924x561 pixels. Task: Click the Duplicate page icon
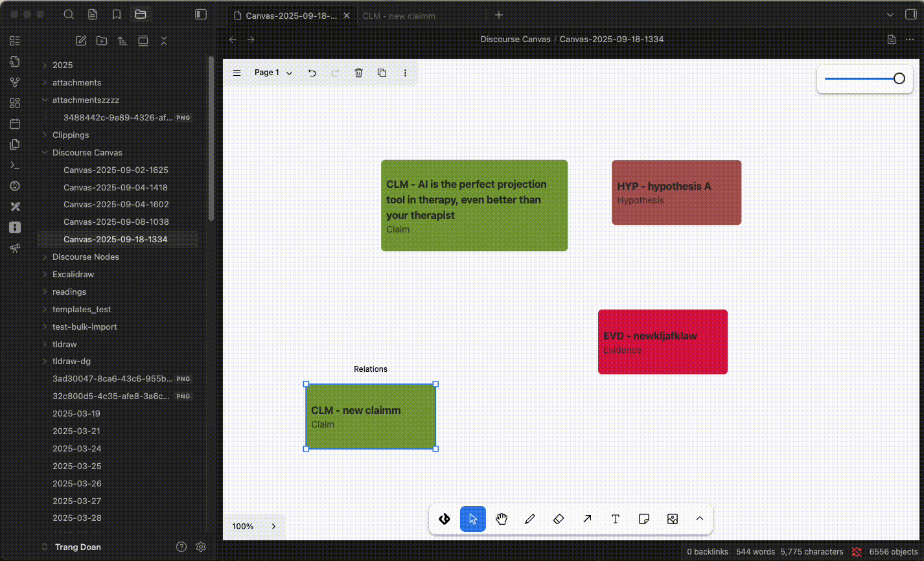click(x=382, y=73)
